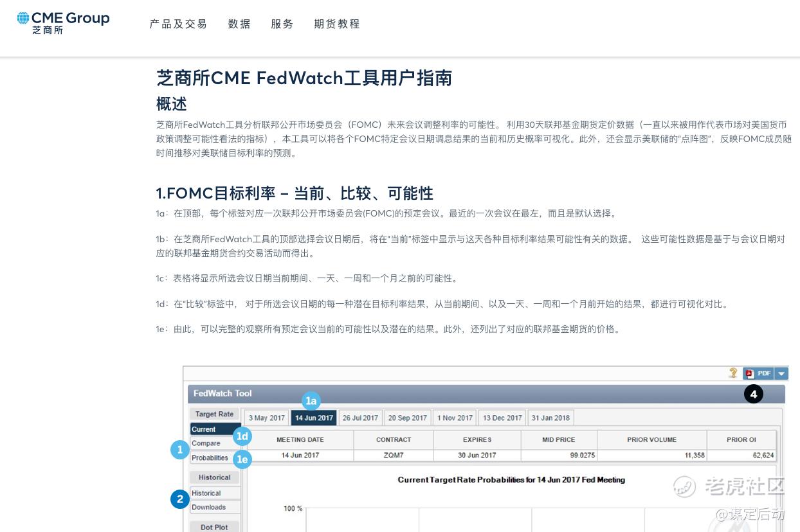Select the 26 Jul 2017 meeting tab
Viewport: 800px width, 532px height.
pos(360,418)
